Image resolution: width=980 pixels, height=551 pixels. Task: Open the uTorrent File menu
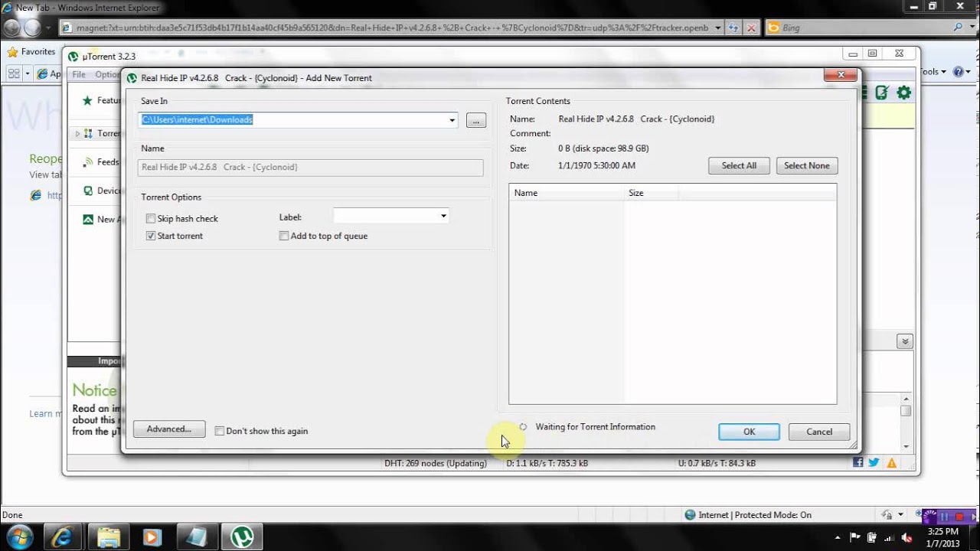79,75
